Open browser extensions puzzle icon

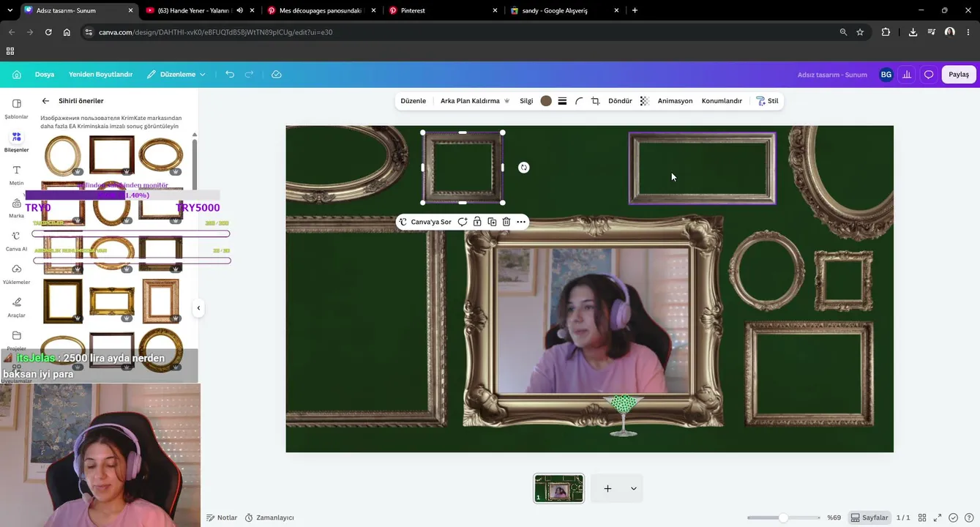[x=886, y=32]
